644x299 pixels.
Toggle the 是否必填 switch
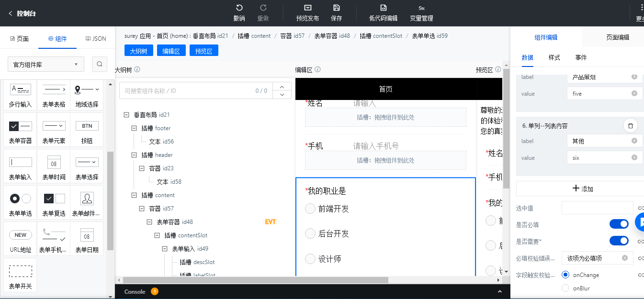click(619, 224)
